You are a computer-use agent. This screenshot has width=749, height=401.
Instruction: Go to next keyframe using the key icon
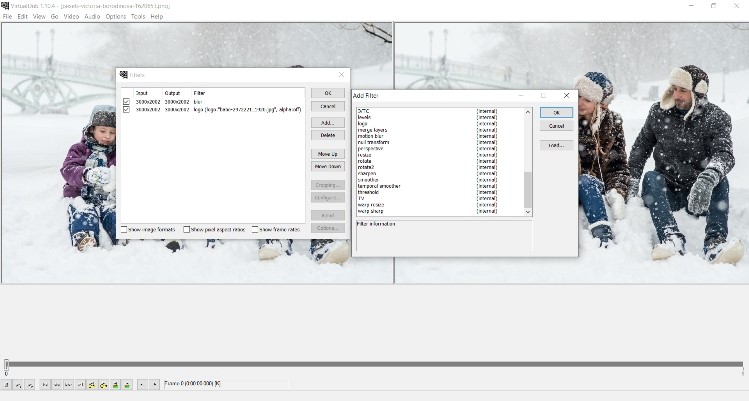coord(104,384)
